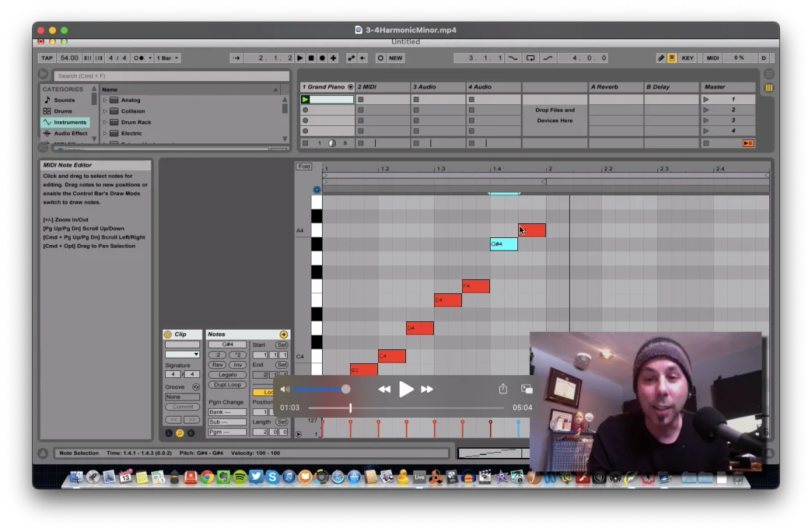Select the Audio Effect category
Viewport: 812px width, 532px height.
click(x=64, y=133)
